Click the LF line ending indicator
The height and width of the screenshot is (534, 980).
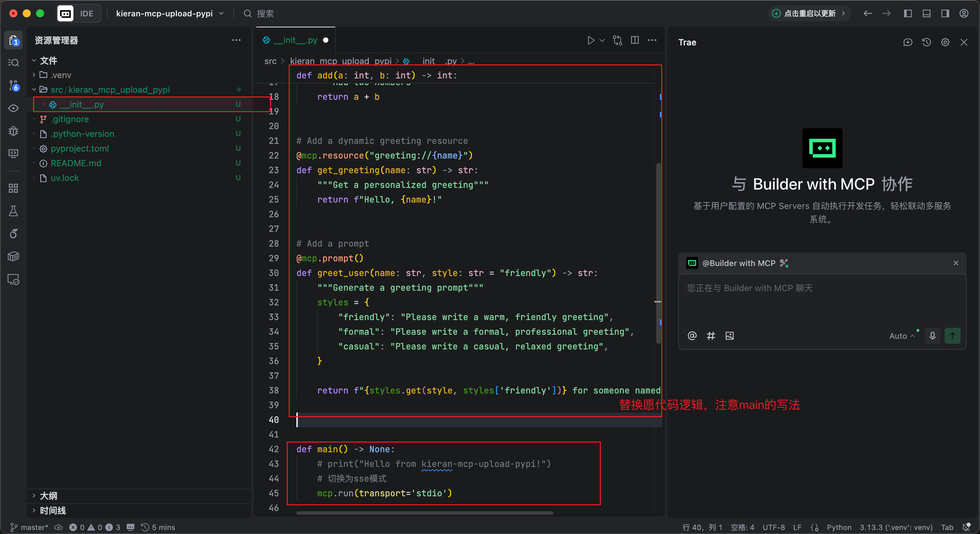[x=797, y=527]
